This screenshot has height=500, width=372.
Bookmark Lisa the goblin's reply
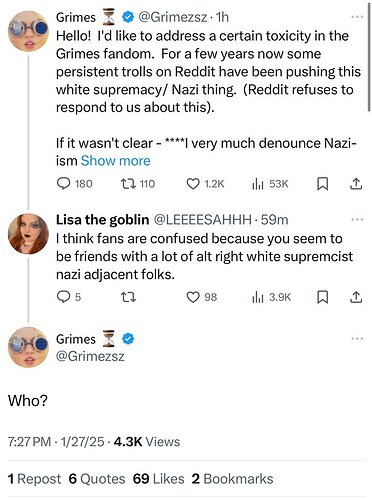(322, 297)
